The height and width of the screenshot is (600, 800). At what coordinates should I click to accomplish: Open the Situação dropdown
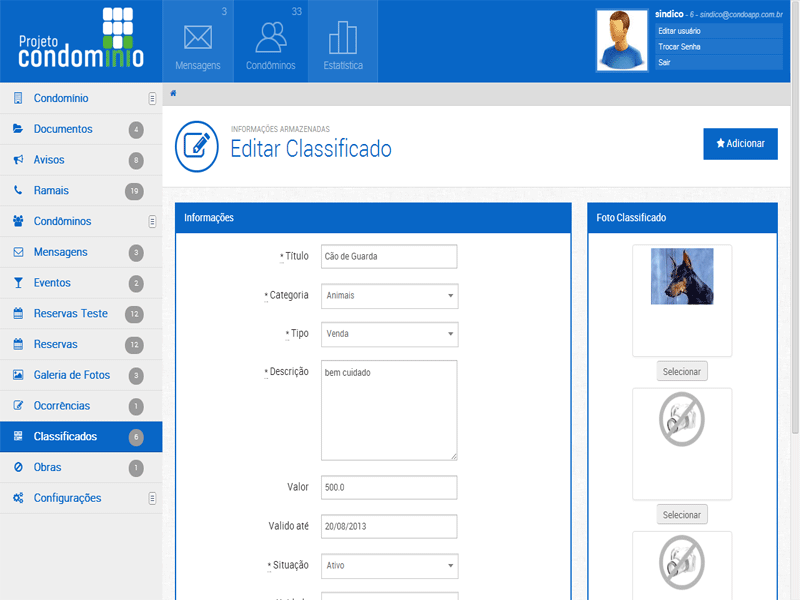point(389,566)
